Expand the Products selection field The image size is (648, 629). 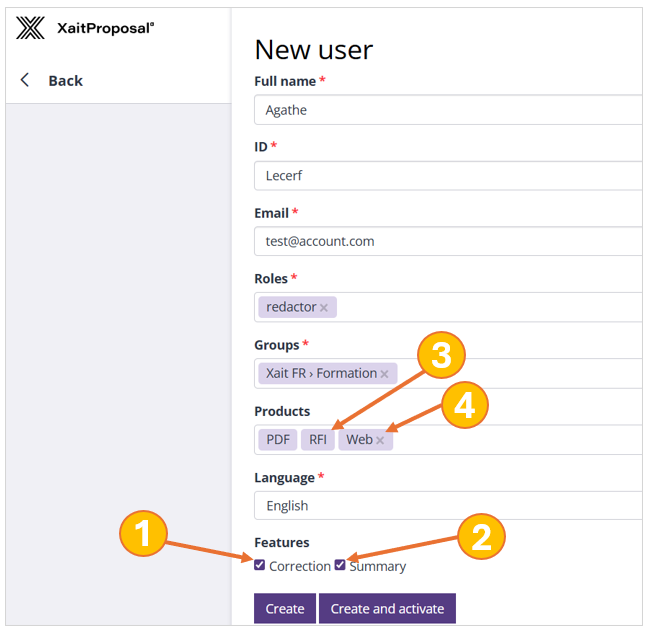click(x=520, y=439)
